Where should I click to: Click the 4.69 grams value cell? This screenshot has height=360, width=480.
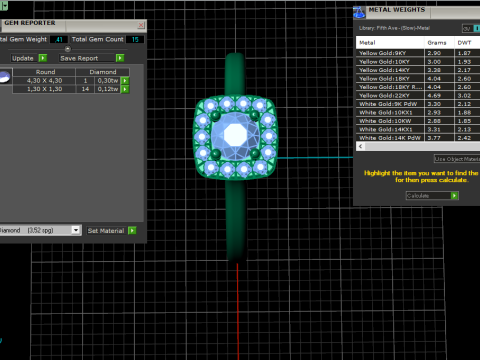(x=439, y=95)
